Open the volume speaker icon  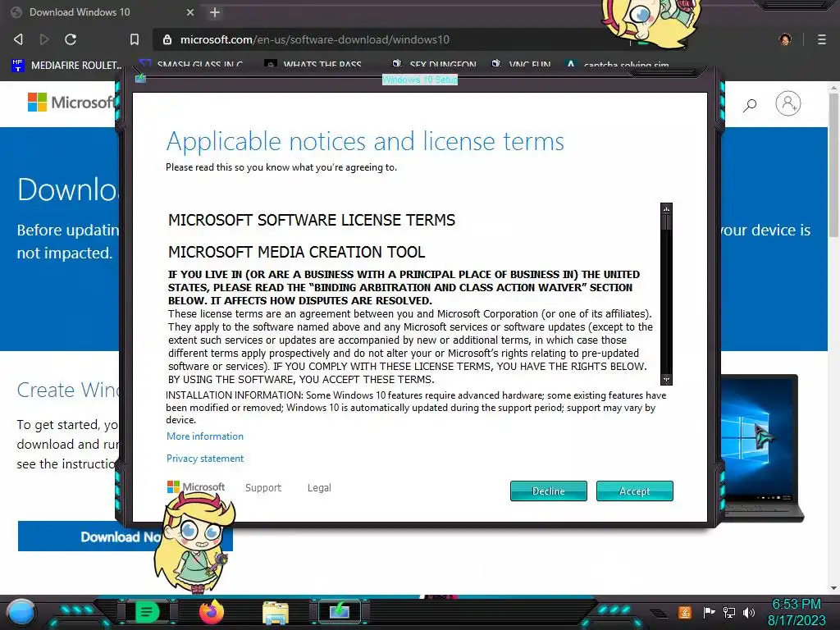[749, 612]
